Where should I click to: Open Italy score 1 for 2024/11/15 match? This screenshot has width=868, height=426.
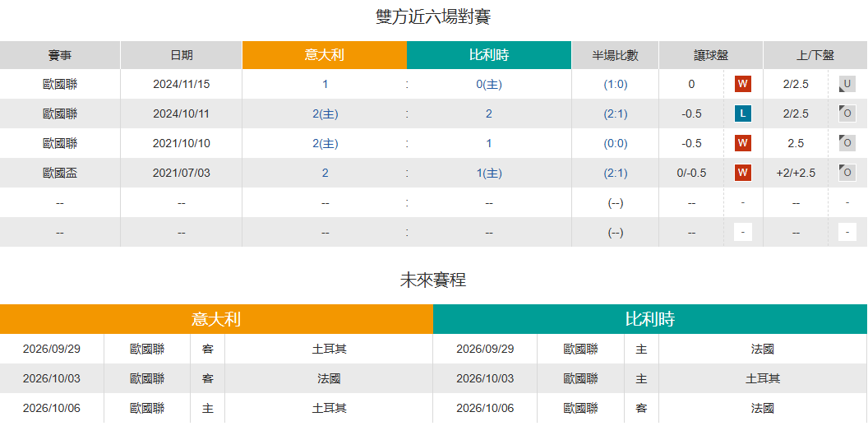[325, 84]
